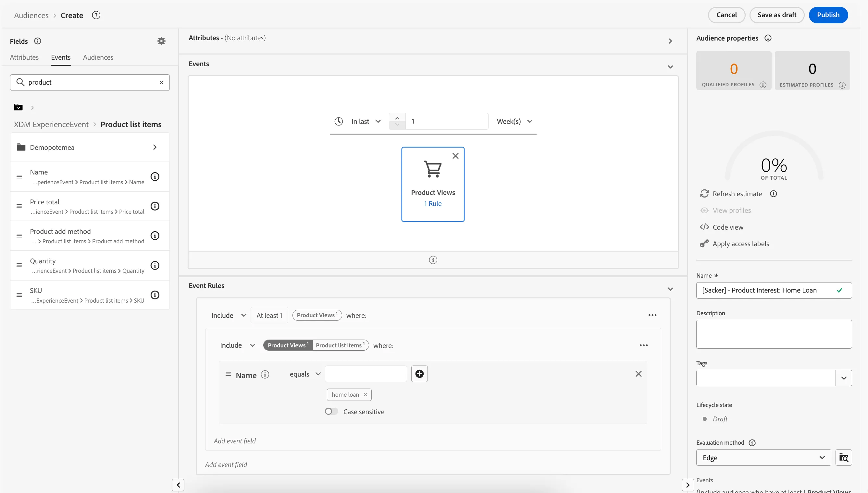
Task: Clear the product search field
Action: pyautogui.click(x=161, y=82)
